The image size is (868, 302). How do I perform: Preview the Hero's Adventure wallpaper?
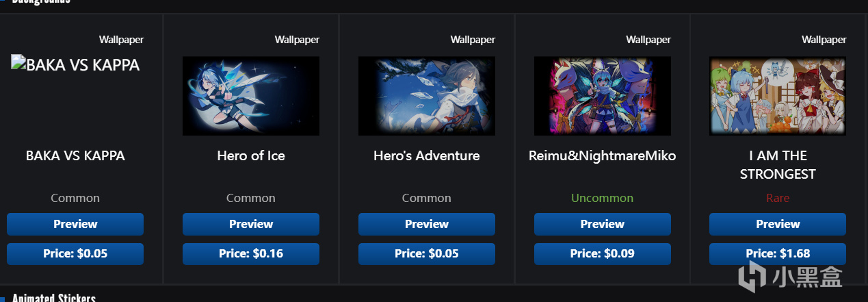(427, 224)
